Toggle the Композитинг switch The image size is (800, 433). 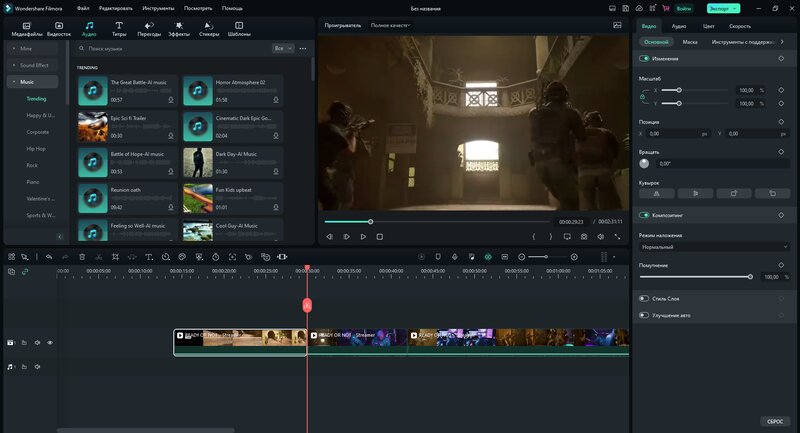(644, 215)
